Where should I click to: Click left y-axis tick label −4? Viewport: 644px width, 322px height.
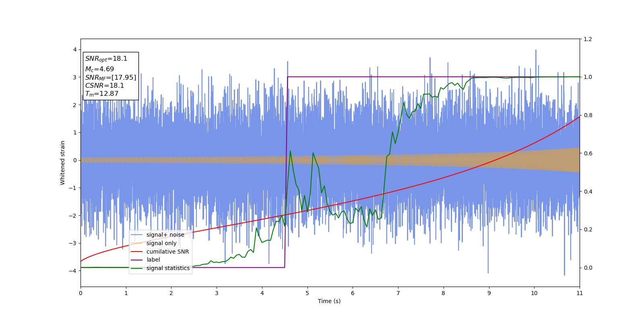point(72,271)
